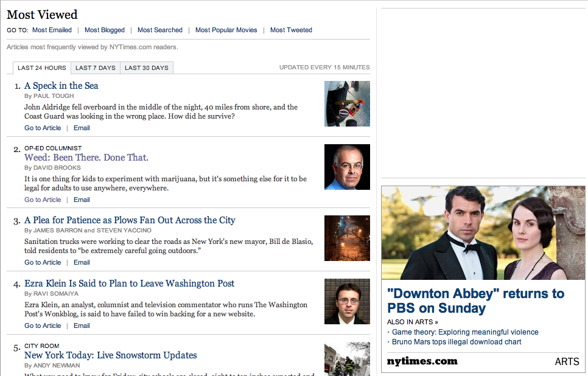This screenshot has height=376, width=588.
Task: Click the OP-ED COLUMNIST label
Action: 53,148
